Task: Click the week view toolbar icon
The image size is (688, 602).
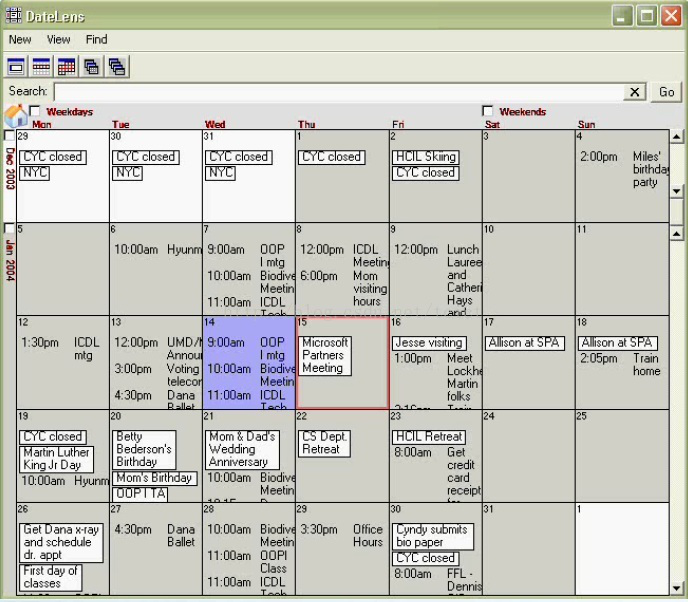Action: coord(41,67)
